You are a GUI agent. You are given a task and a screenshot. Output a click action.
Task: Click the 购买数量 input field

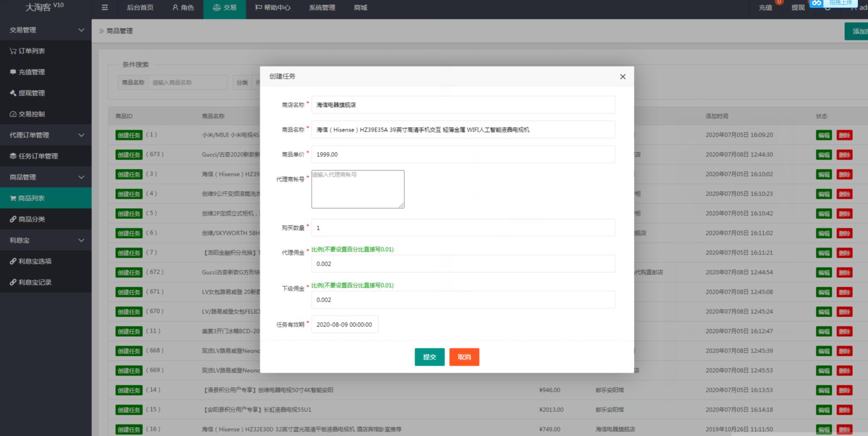pos(463,228)
